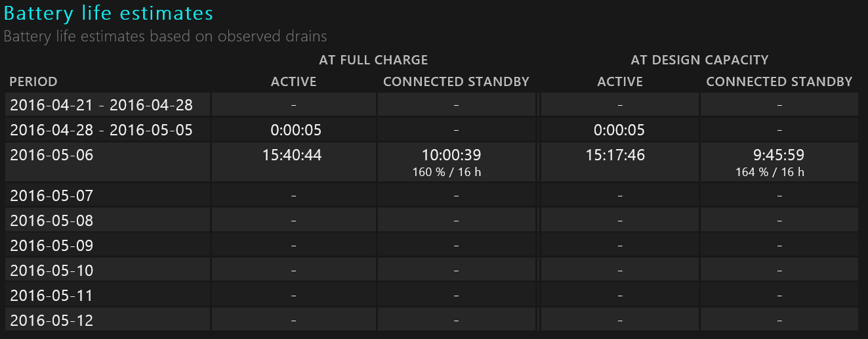Select the PERIOD column header
Image resolution: width=868 pixels, height=339 pixels.
point(33,81)
